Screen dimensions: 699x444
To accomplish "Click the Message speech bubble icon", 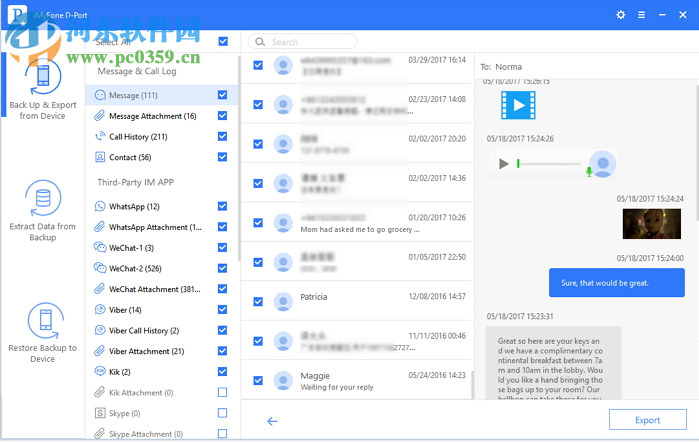I will [x=100, y=95].
